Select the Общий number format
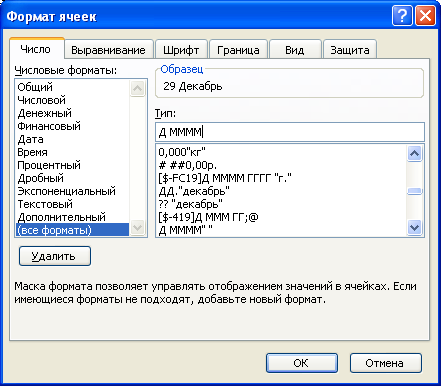Image resolution: width=441 pixels, height=386 pixels. click(72, 87)
